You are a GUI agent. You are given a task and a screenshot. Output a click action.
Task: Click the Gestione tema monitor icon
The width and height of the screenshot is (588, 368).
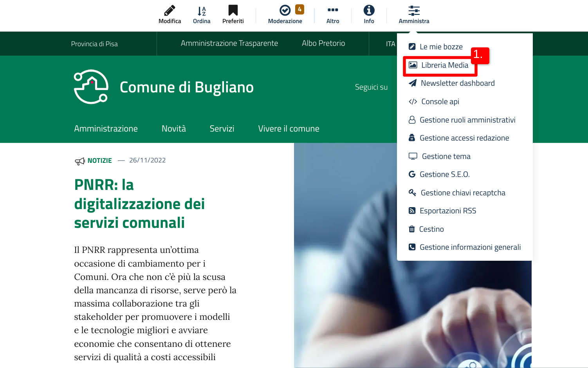click(413, 156)
